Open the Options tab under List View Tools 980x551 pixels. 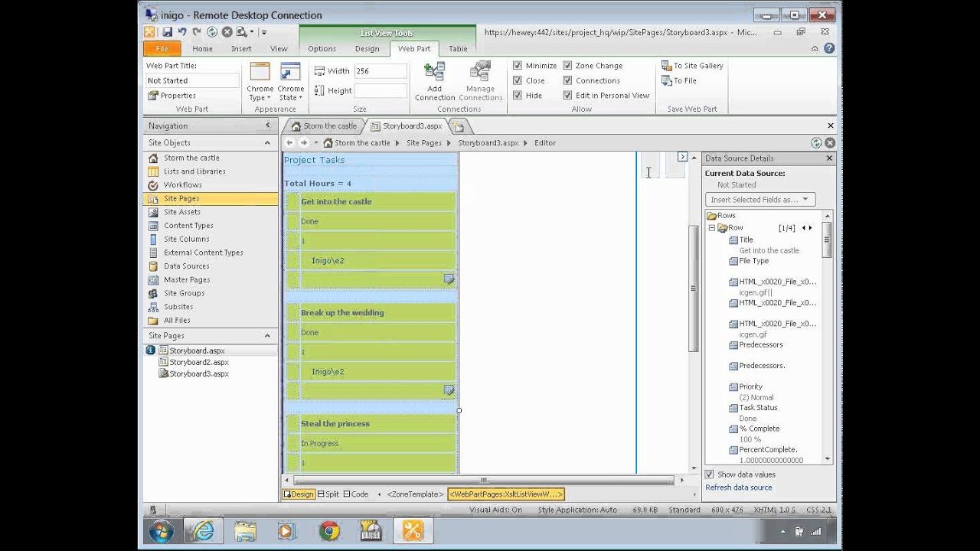pos(322,48)
